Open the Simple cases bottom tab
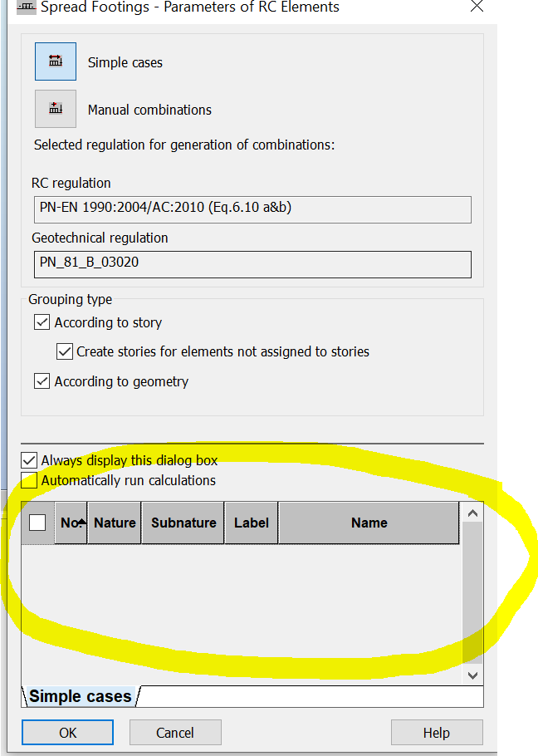 pos(80,696)
